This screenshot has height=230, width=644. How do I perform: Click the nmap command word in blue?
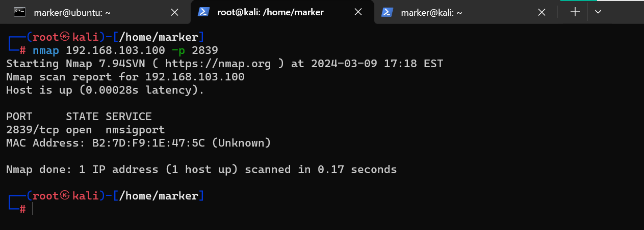point(46,50)
